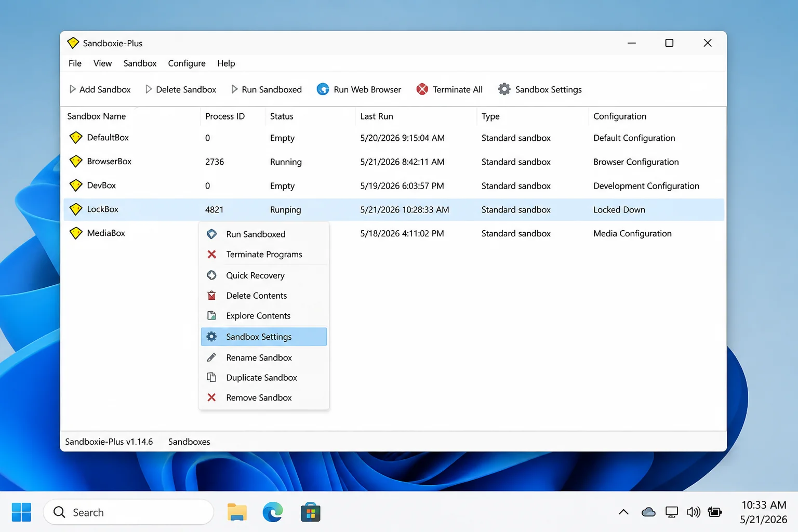Viewport: 798px width, 532px height.
Task: Choose Explore Contents in the context menu
Action: [x=264, y=316]
